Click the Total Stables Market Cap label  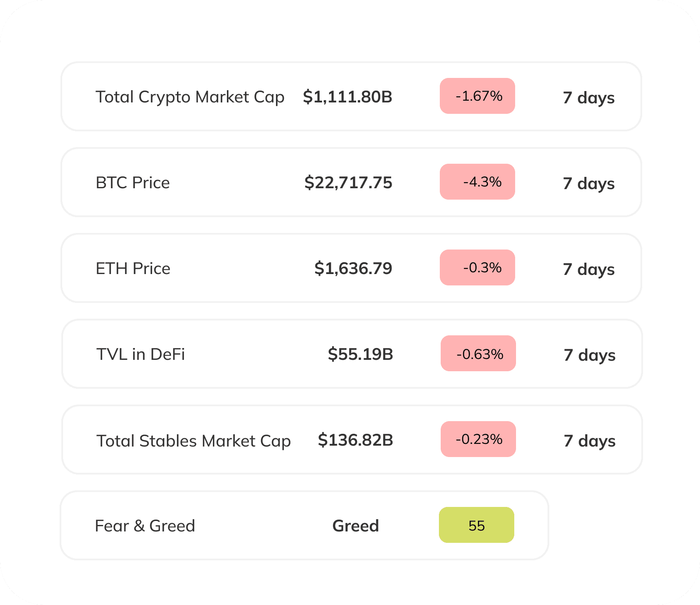coord(193,441)
